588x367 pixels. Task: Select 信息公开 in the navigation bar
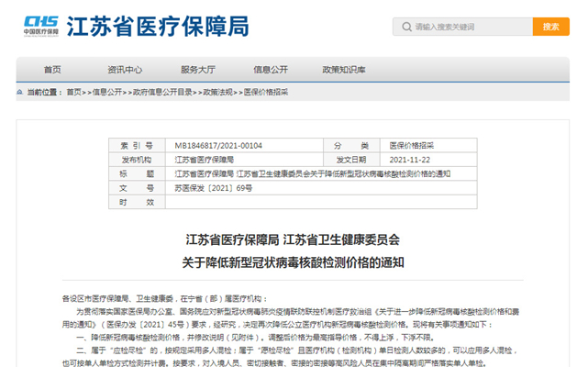(x=271, y=70)
